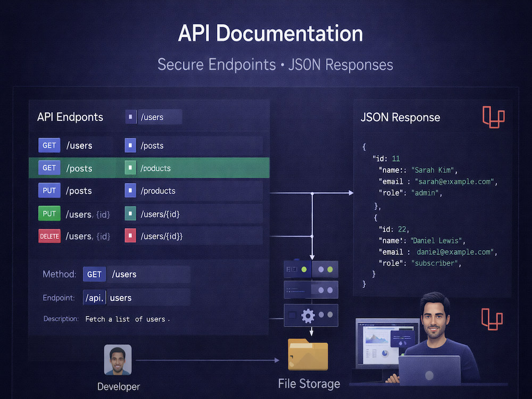Click the id value 11
Viewport: 532px width, 399px height.
pyautogui.click(x=396, y=159)
